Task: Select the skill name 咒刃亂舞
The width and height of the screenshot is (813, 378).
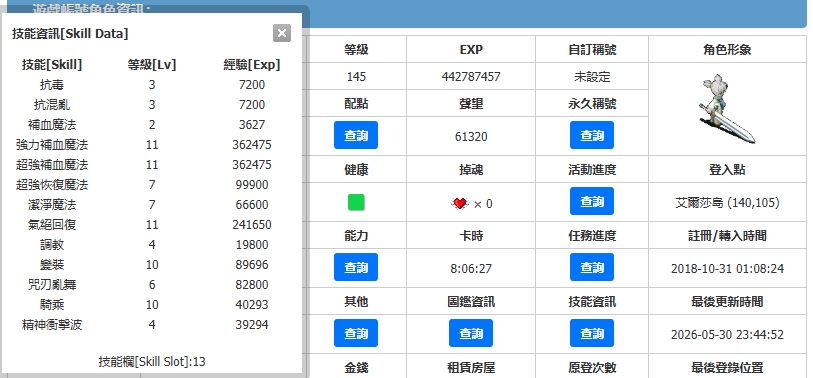Action: point(52,285)
